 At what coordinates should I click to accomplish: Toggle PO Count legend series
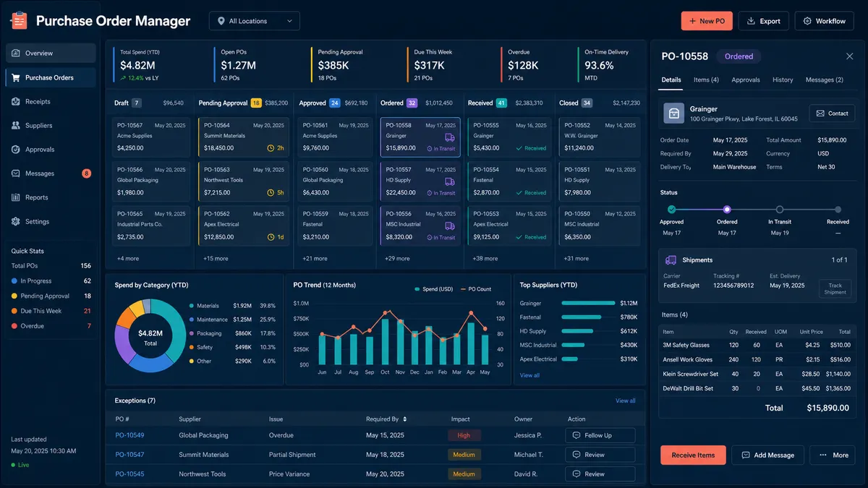475,289
